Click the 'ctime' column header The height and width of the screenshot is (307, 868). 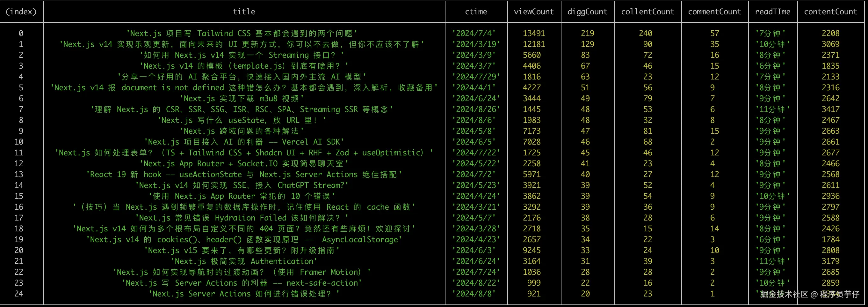(476, 12)
